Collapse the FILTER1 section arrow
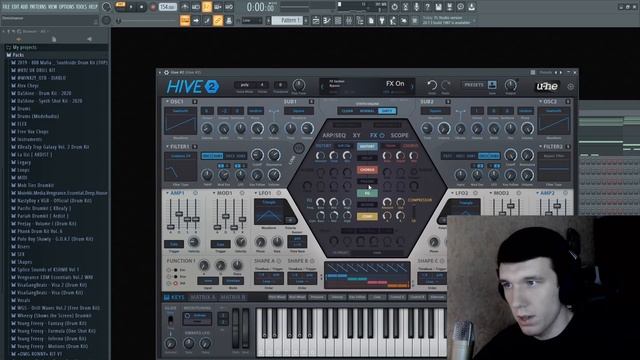Image resolution: width=640 pixels, height=360 pixels. [167, 146]
